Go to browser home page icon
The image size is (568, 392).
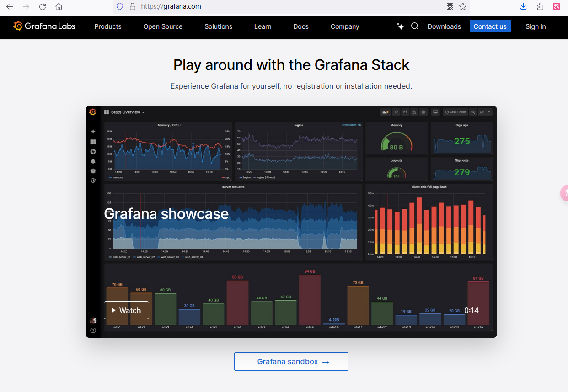point(59,6)
